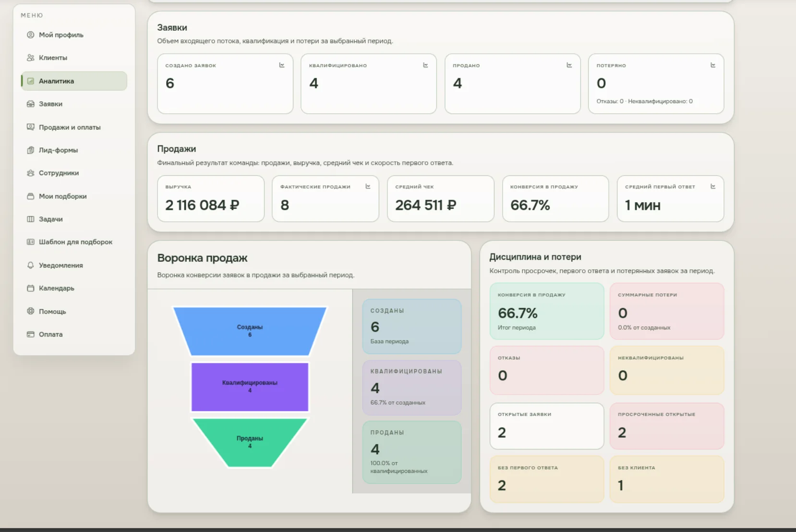Click the Мои подборки icon
The image size is (796, 532).
[31, 196]
